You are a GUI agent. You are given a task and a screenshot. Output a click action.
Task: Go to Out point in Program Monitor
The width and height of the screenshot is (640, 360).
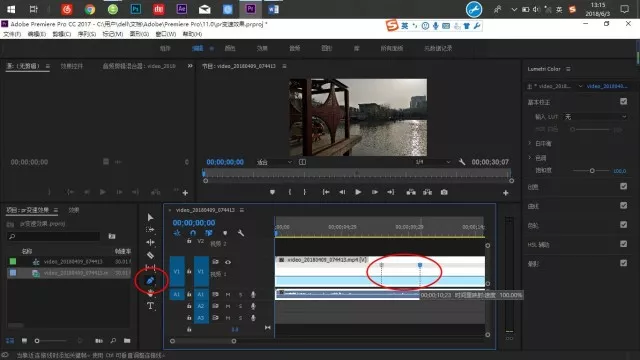[x=391, y=192]
